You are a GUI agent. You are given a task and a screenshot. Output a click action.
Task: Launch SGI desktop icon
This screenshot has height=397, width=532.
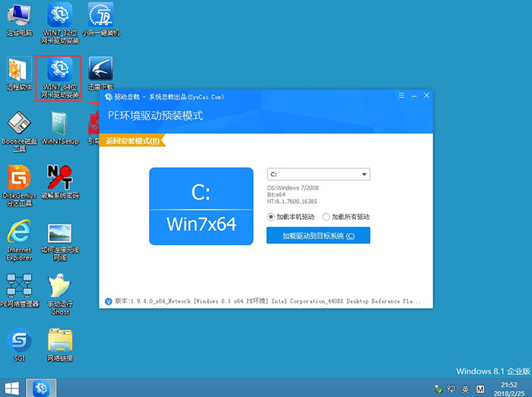click(19, 341)
